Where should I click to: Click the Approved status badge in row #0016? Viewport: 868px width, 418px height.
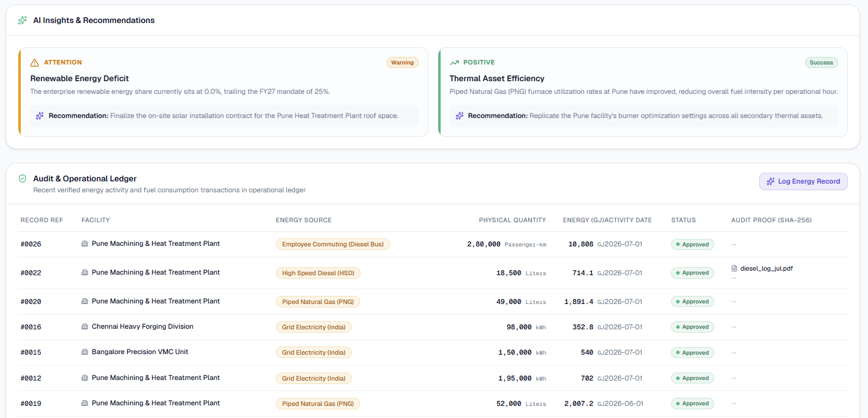tap(692, 327)
